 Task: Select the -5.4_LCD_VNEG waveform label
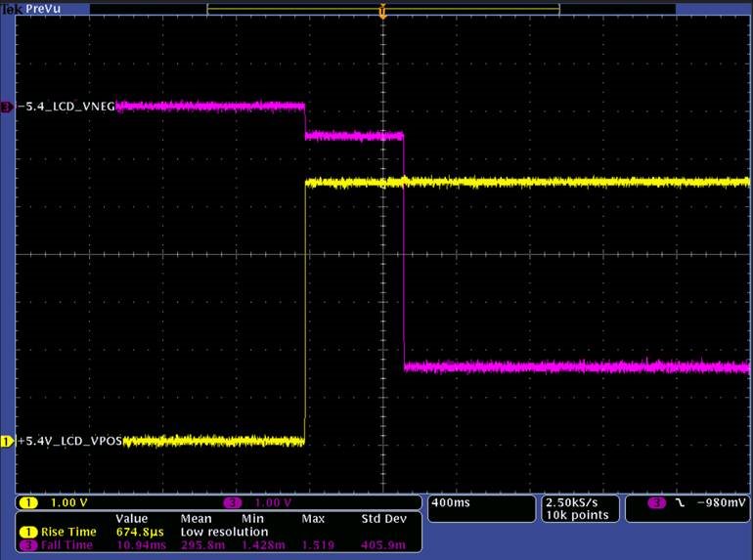tap(66, 107)
